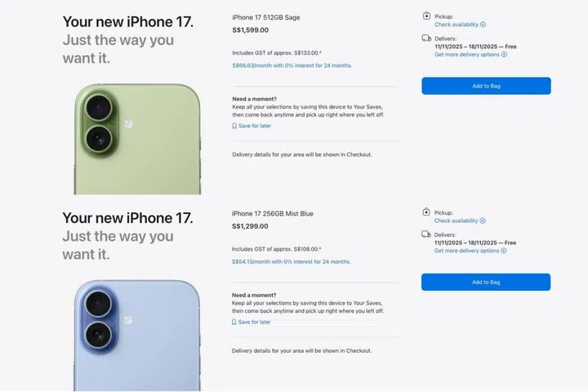Open the S$54.13/month 0% interest financing link
The image size is (588, 392).
click(292, 262)
